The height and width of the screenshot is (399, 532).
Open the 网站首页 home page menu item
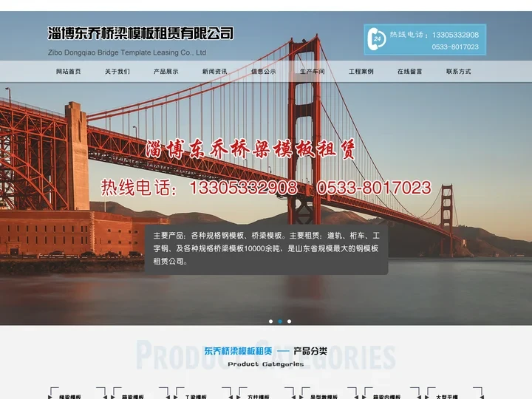pos(69,71)
